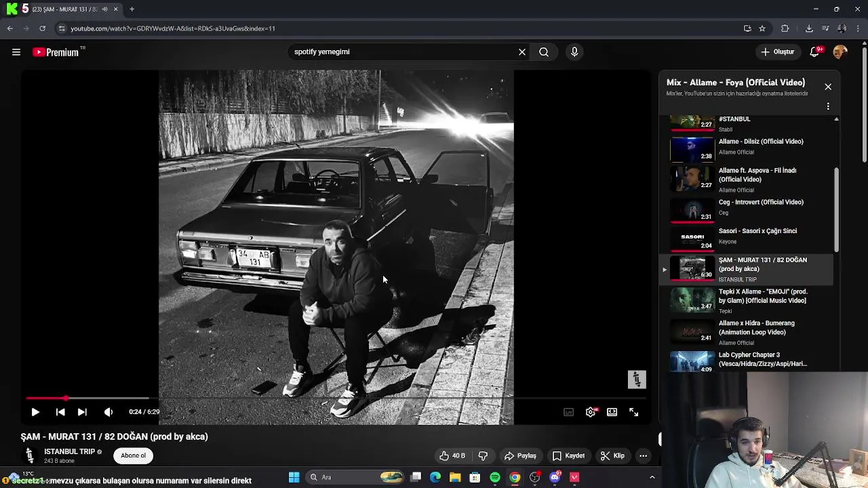Image resolution: width=868 pixels, height=488 pixels.
Task: Select currently playing ŞAM - MURAT 131 item
Action: click(x=748, y=269)
